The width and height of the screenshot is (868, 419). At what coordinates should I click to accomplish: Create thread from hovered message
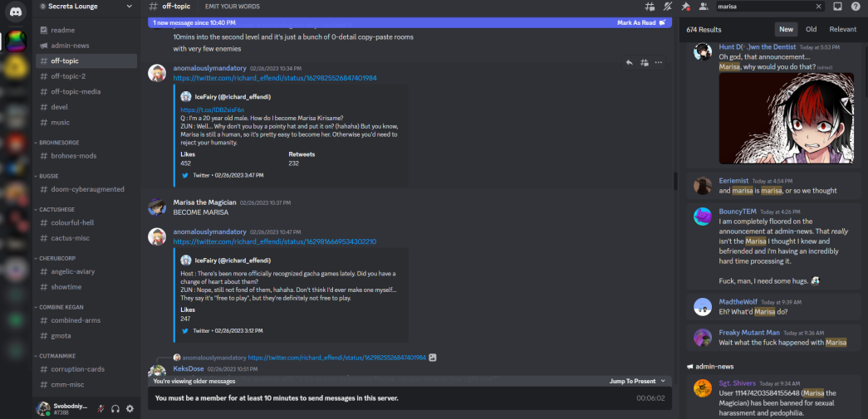644,62
